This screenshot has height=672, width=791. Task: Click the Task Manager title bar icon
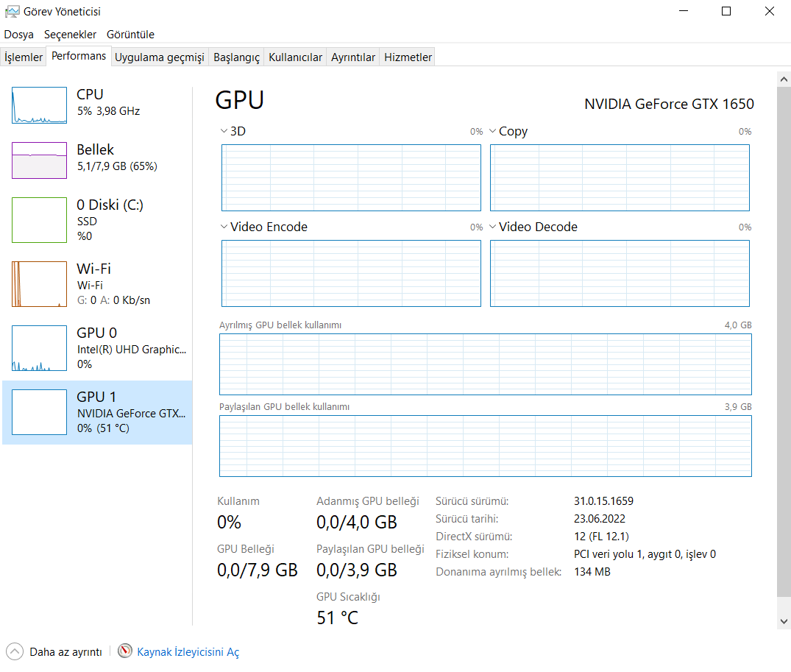click(x=12, y=12)
